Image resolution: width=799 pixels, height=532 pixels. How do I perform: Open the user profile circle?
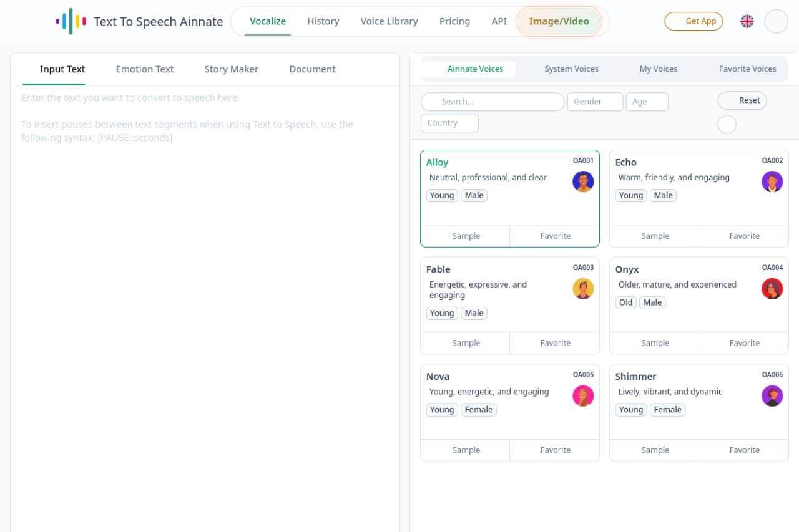click(x=776, y=21)
